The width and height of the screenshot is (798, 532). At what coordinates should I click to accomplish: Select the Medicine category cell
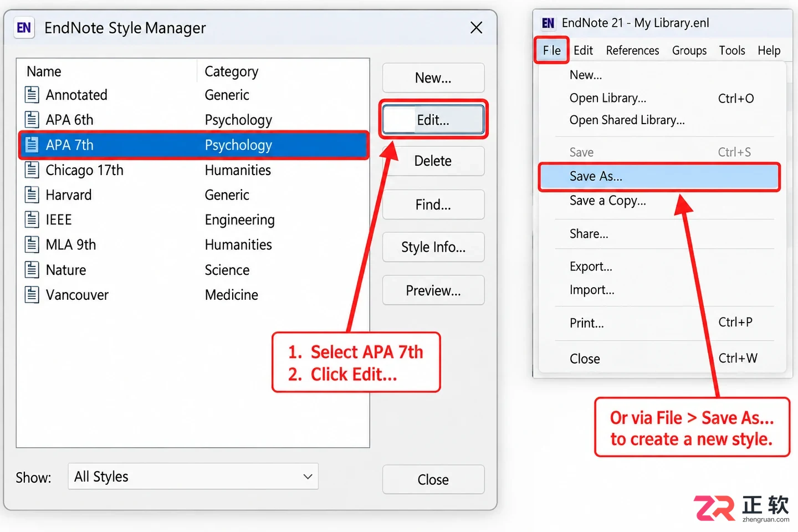231,295
